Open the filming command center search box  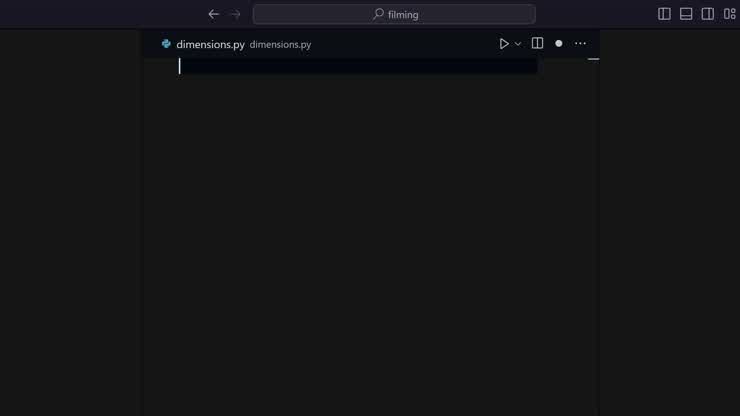tap(394, 14)
